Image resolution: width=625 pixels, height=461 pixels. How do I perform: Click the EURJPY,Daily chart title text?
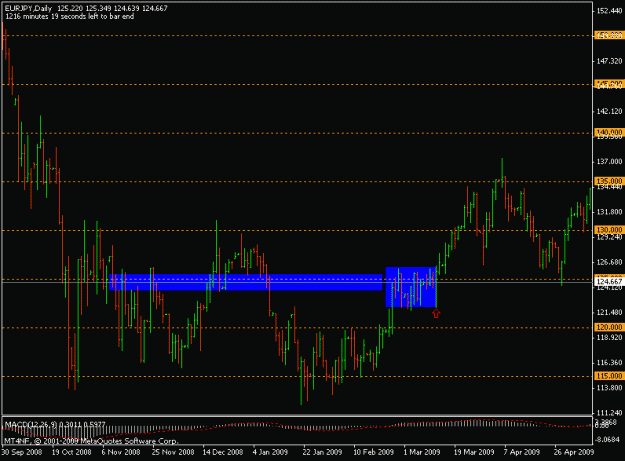[28, 8]
